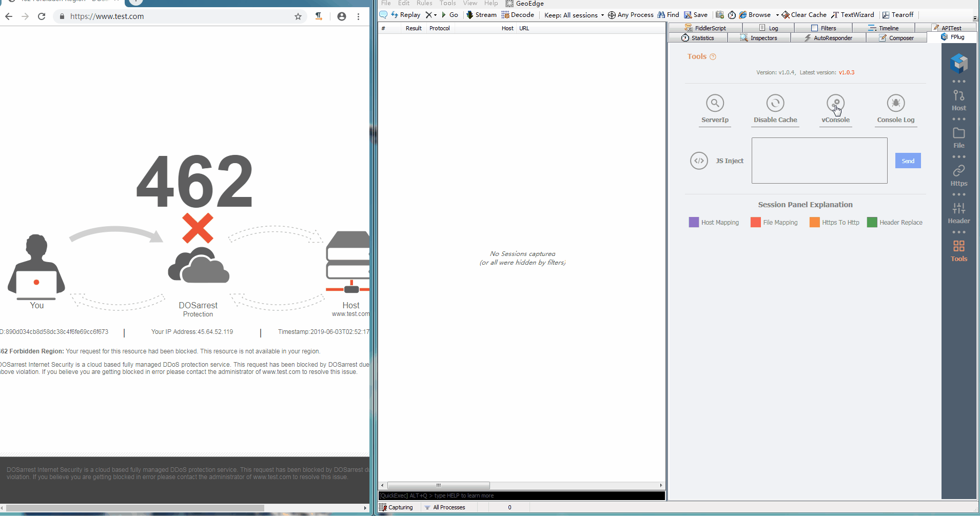Click the Replay toolbar button
Viewport: 980px width, 516px height.
405,15
